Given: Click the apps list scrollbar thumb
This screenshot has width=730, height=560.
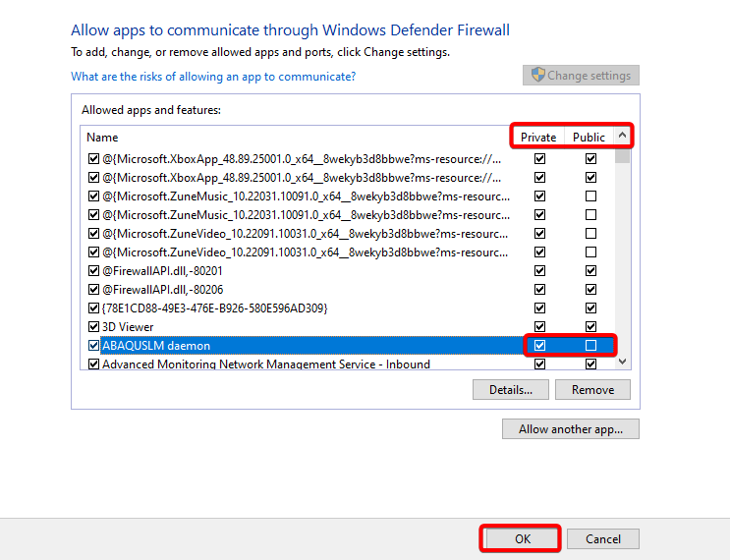Looking at the screenshot, I should point(622,155).
